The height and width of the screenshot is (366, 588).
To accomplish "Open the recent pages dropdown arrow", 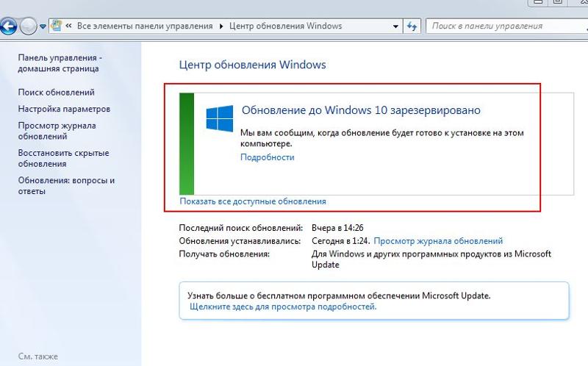I will [43, 26].
